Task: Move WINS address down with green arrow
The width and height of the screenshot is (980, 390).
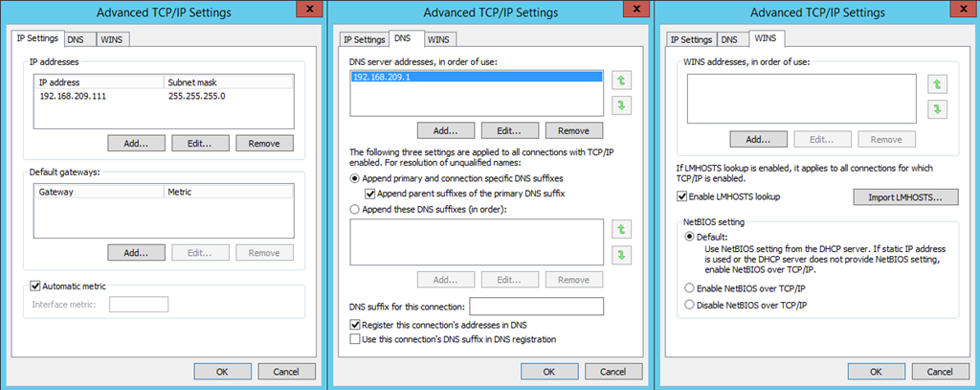Action: pyautogui.click(x=936, y=109)
